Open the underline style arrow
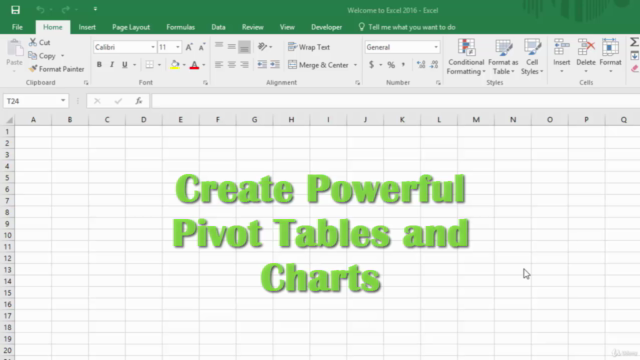The width and height of the screenshot is (640, 360). [134, 65]
